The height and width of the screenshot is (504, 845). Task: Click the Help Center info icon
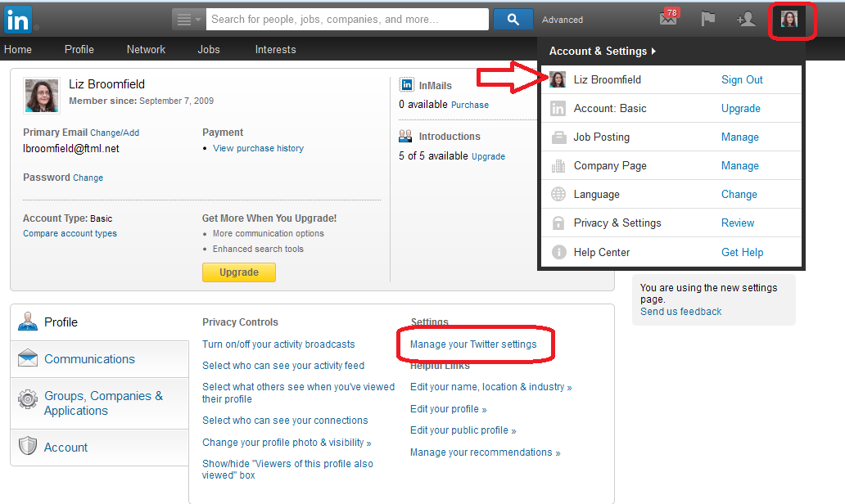558,252
